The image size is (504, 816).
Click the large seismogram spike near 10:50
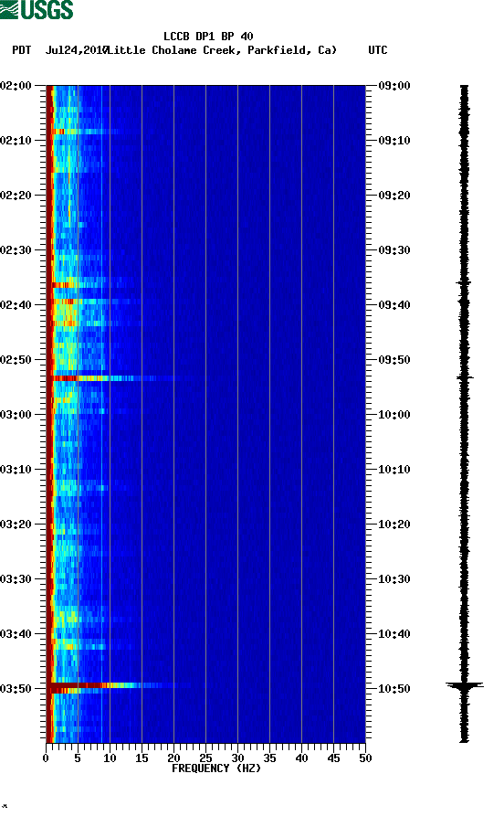[465, 685]
